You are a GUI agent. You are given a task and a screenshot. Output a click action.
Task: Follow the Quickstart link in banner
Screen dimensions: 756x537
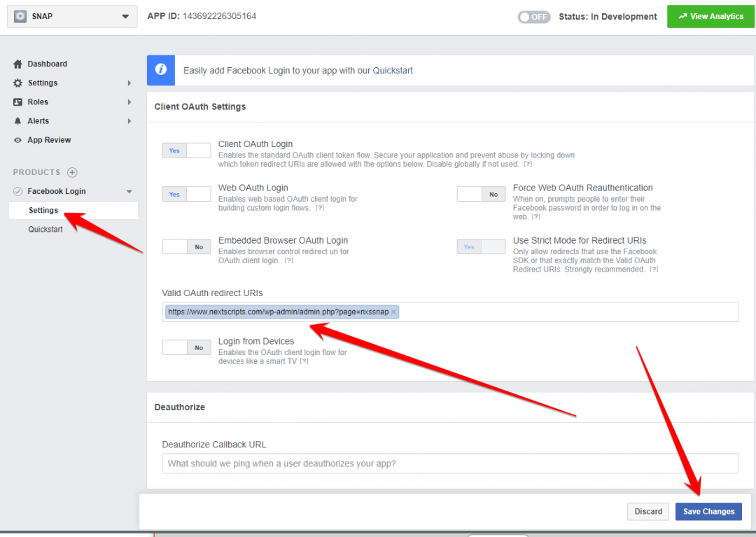393,71
